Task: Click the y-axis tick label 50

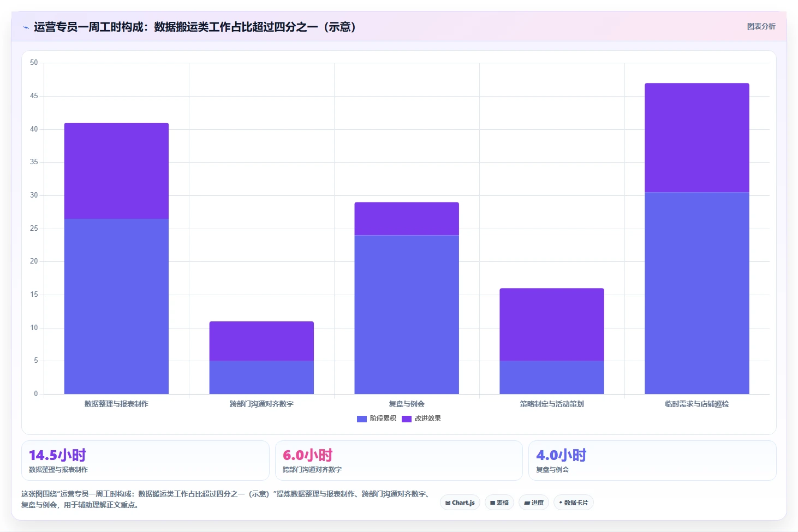Action: click(34, 63)
